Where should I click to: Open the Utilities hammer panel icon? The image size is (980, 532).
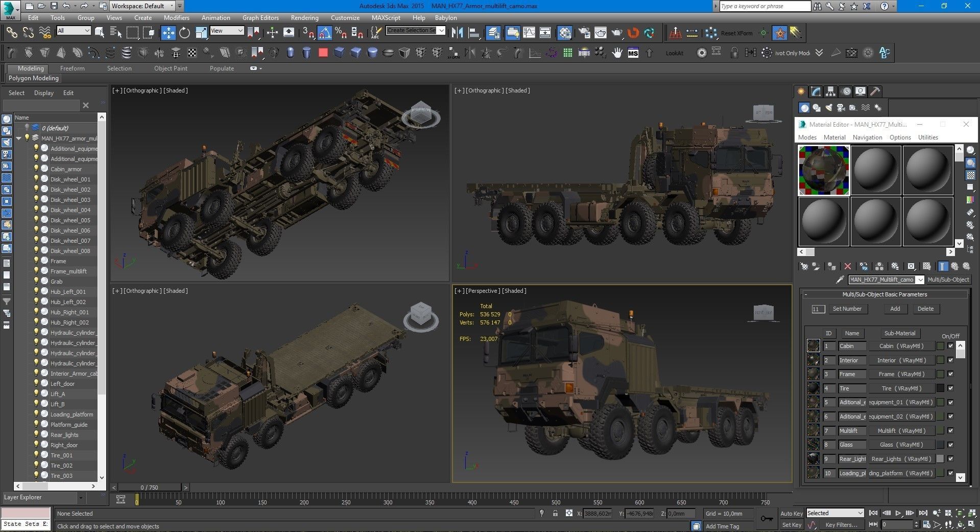click(x=875, y=91)
